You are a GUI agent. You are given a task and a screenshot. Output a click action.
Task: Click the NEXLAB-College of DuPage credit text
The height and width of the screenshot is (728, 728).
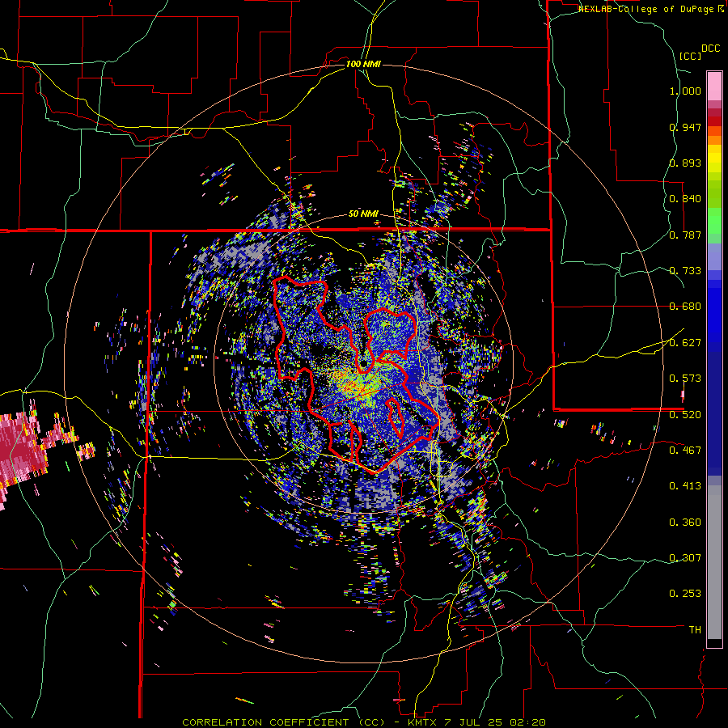[647, 9]
